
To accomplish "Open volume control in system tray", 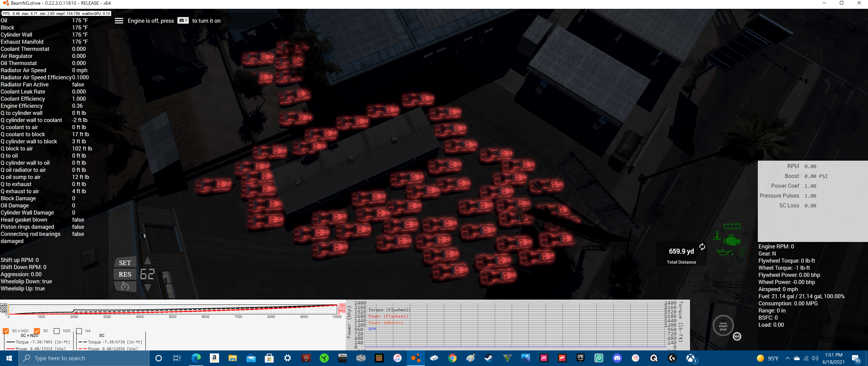I will pyautogui.click(x=815, y=358).
